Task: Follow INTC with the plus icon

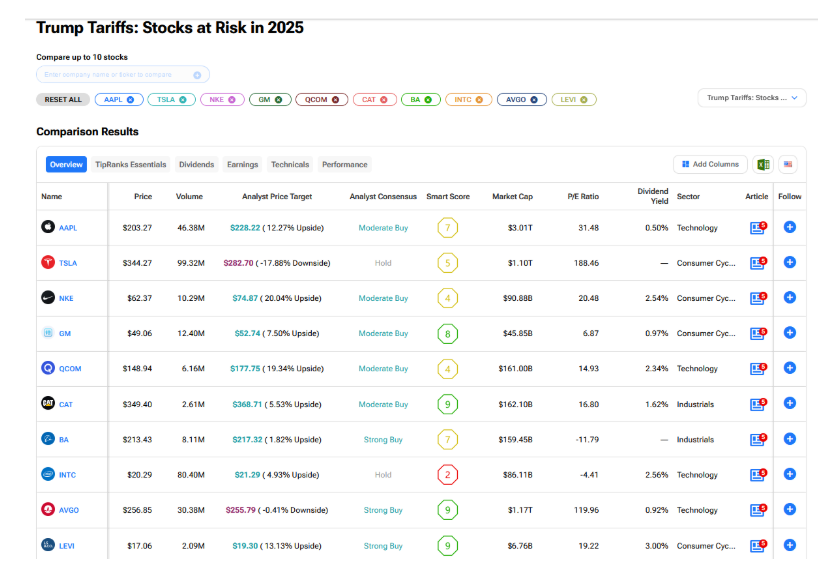Action: pyautogui.click(x=790, y=474)
